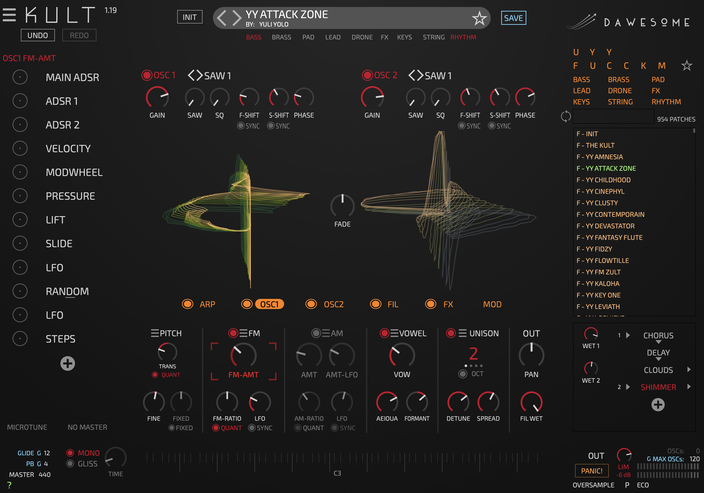This screenshot has width=704, height=493.
Task: Enable the AM section power
Action: (316, 333)
